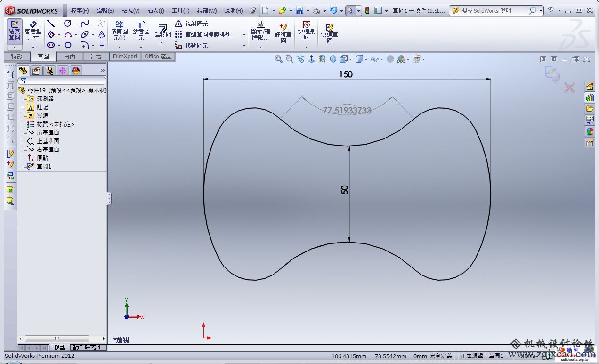Open the dropdown under 快速抓取

307,47
